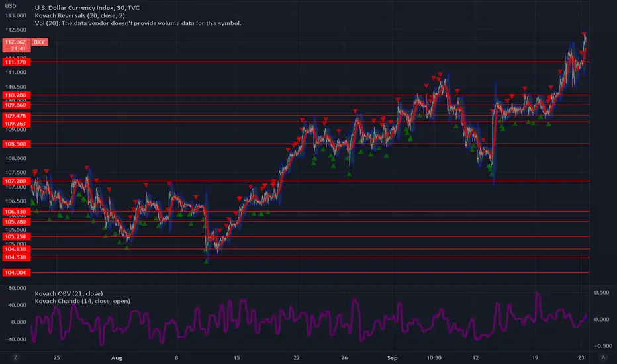Click the Sep label on time axis
617x364 pixels.
coord(393,358)
